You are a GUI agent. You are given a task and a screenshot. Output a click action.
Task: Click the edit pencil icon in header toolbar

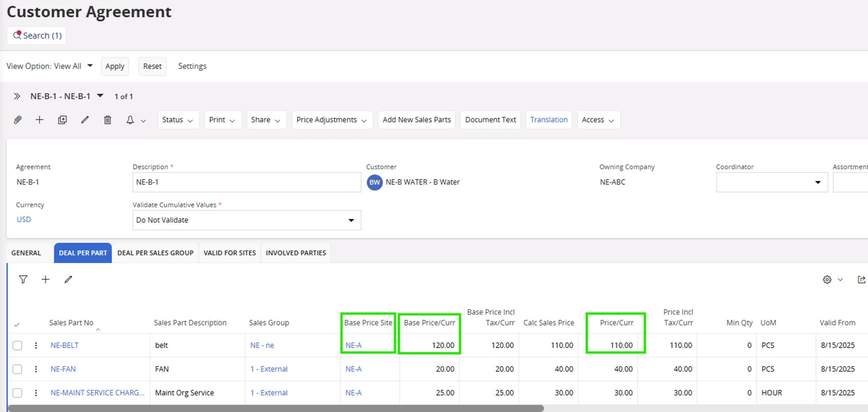(x=85, y=120)
